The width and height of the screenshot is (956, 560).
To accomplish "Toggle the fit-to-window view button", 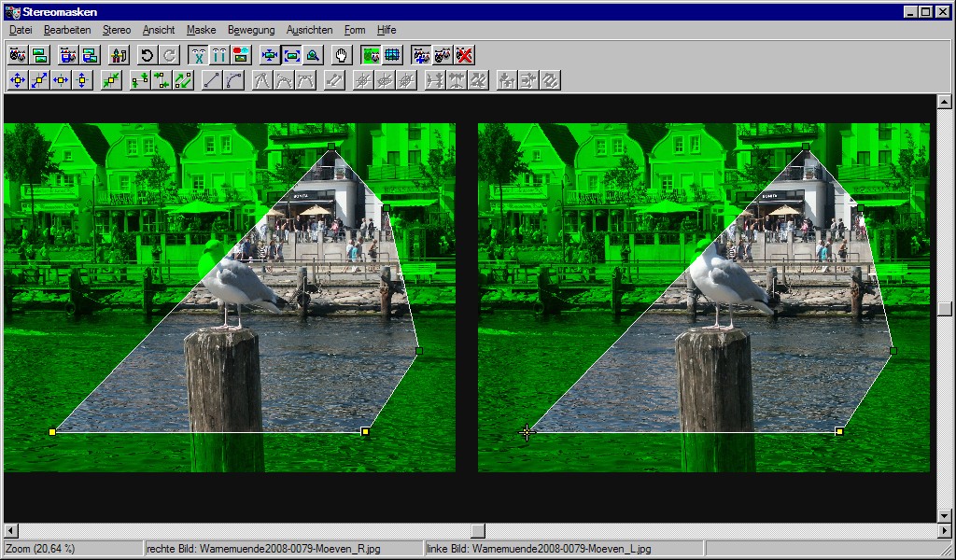I will [291, 55].
